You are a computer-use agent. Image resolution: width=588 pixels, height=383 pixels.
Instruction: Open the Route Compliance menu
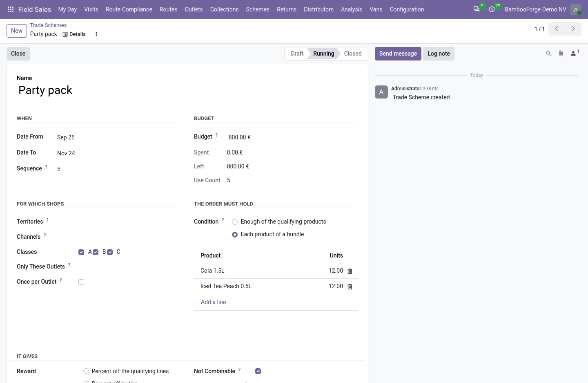click(x=129, y=9)
